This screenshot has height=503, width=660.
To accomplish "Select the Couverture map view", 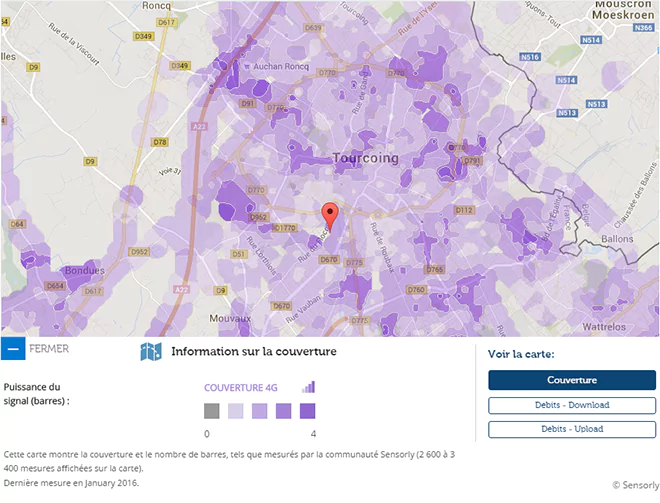I will 572,380.
